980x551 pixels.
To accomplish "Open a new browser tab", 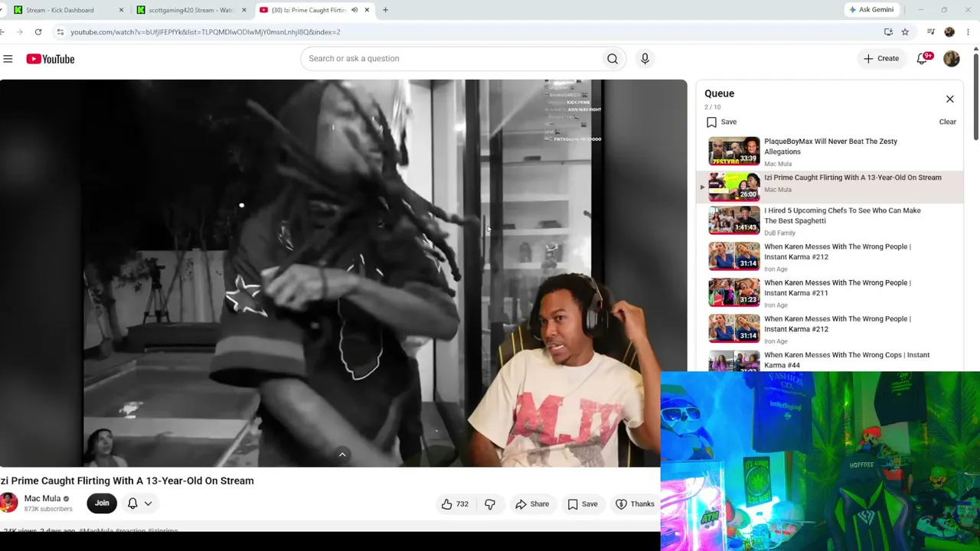I will [x=385, y=10].
